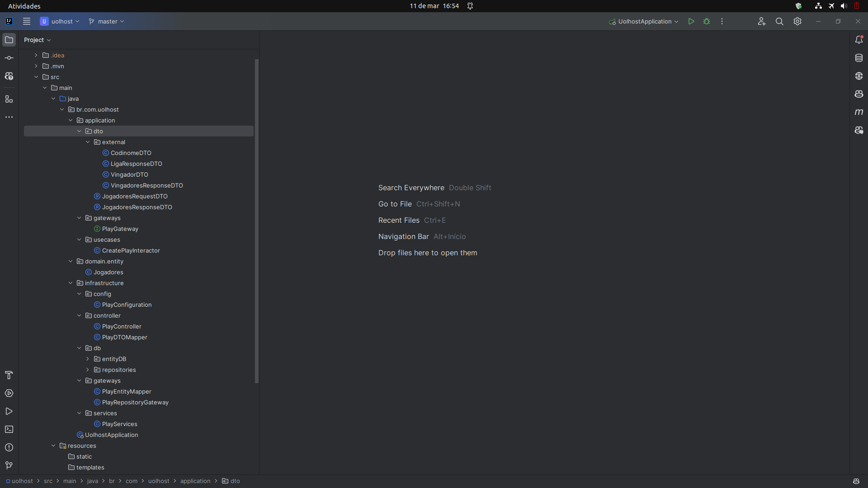Screen dimensions: 868x488
Task: Open the Terminal tool window
Action: click(x=9, y=429)
